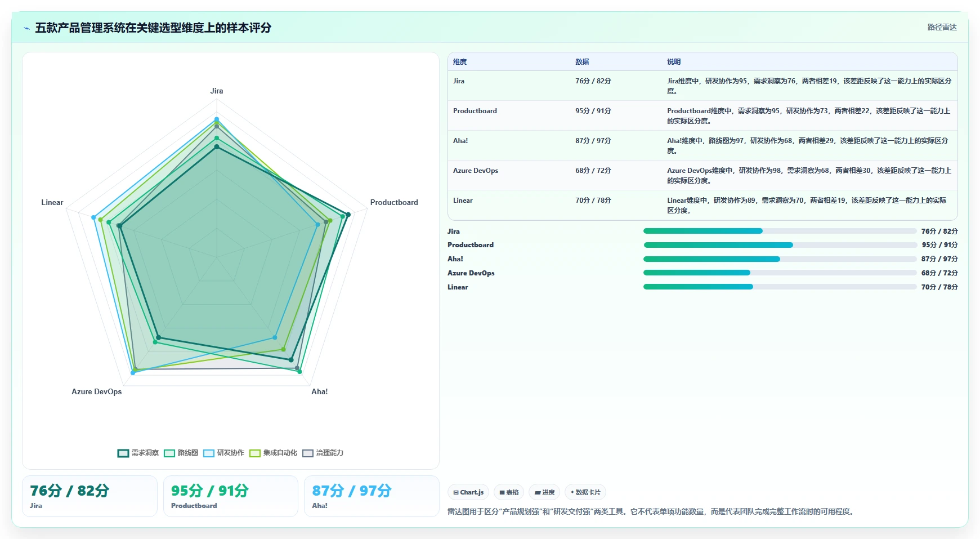Click the 68分 / 72分 progress value

[x=939, y=273]
